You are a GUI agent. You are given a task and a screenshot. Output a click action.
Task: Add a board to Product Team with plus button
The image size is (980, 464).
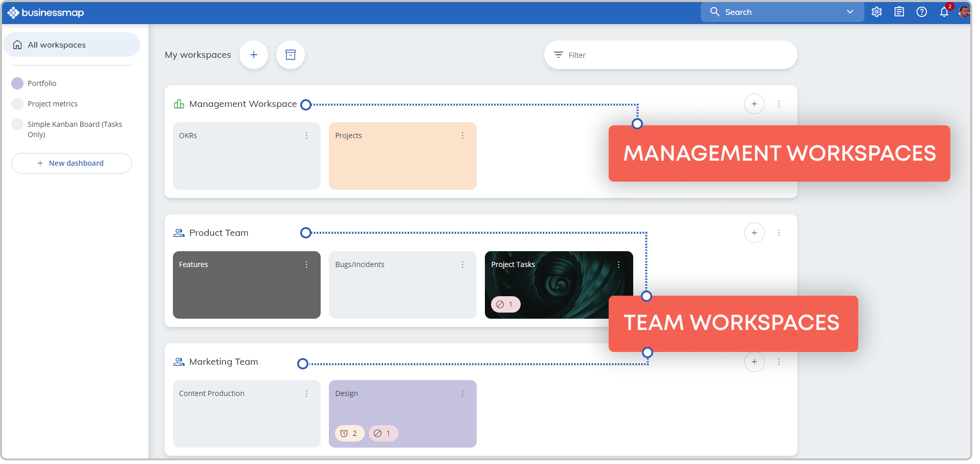(754, 233)
